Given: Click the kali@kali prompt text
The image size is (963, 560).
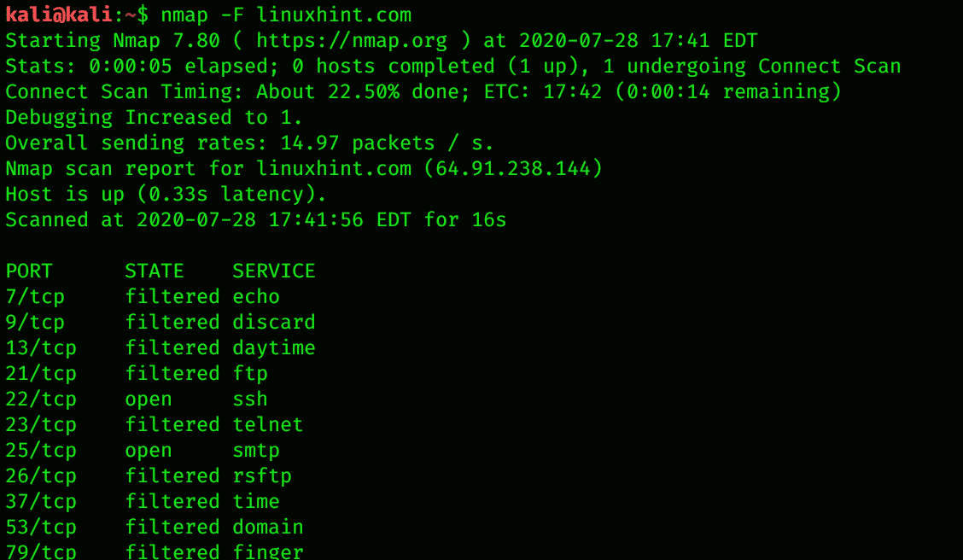Looking at the screenshot, I should 59,15.
